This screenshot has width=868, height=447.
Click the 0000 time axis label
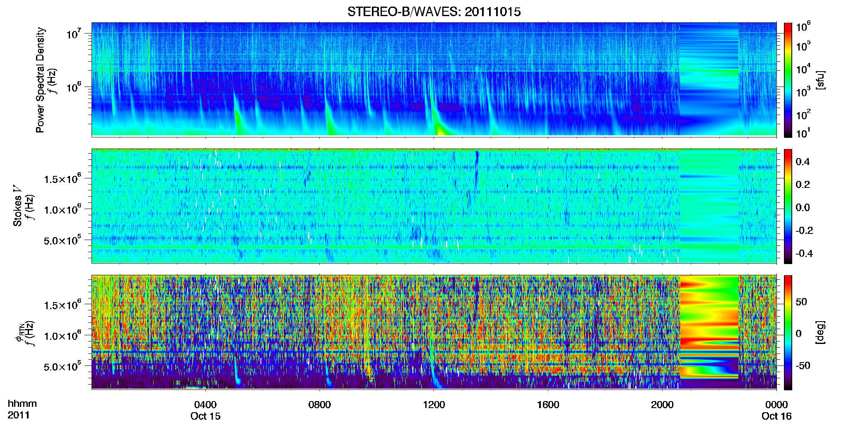tap(776, 404)
